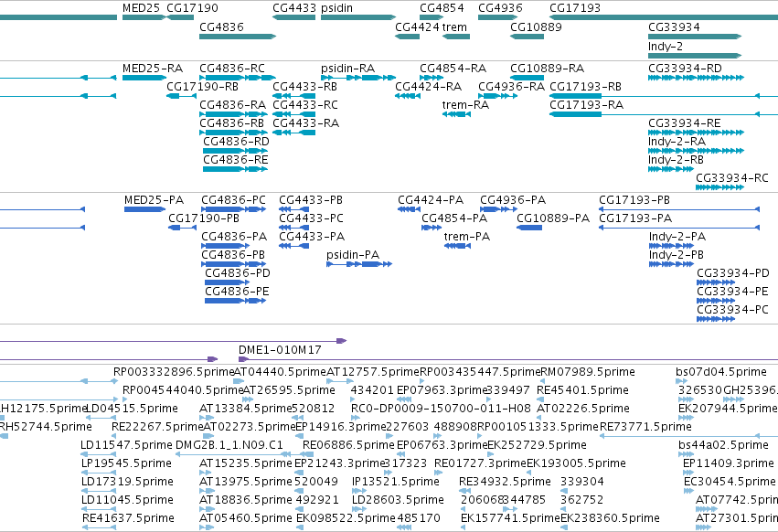Screen dimensions: 778x532
Task: Click the Indy-2 gene bar
Action: (x=695, y=56)
